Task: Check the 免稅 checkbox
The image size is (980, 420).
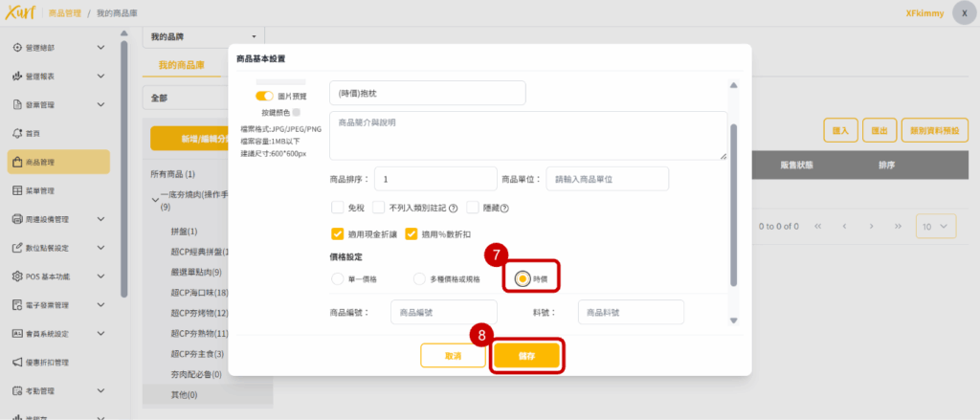Action: [337, 208]
